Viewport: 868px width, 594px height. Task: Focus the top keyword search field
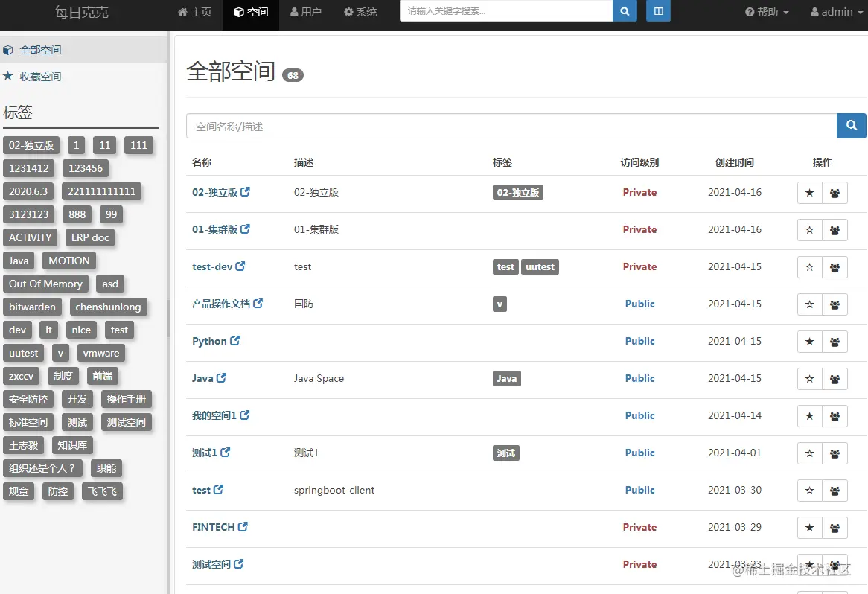tap(506, 11)
